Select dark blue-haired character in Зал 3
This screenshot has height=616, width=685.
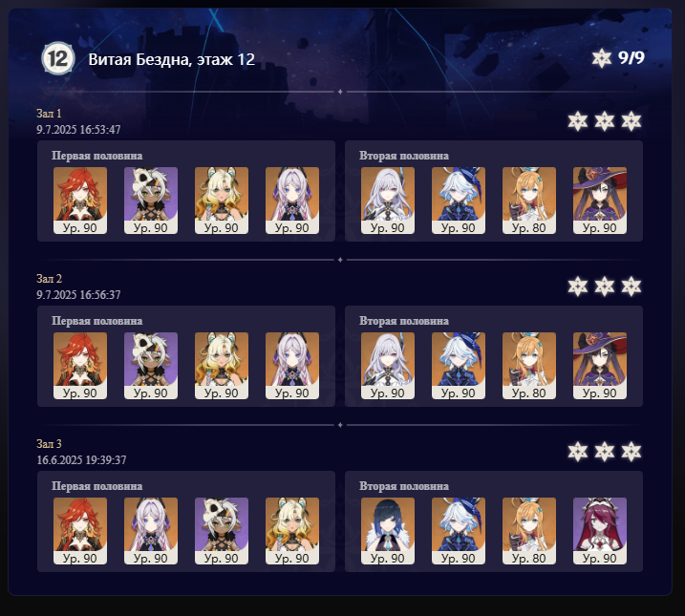[388, 531]
